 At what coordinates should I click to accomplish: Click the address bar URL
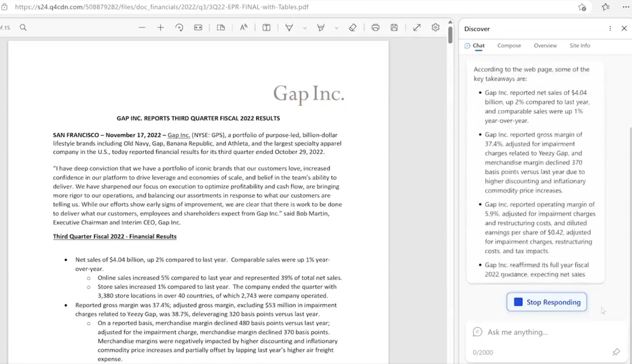[162, 7]
